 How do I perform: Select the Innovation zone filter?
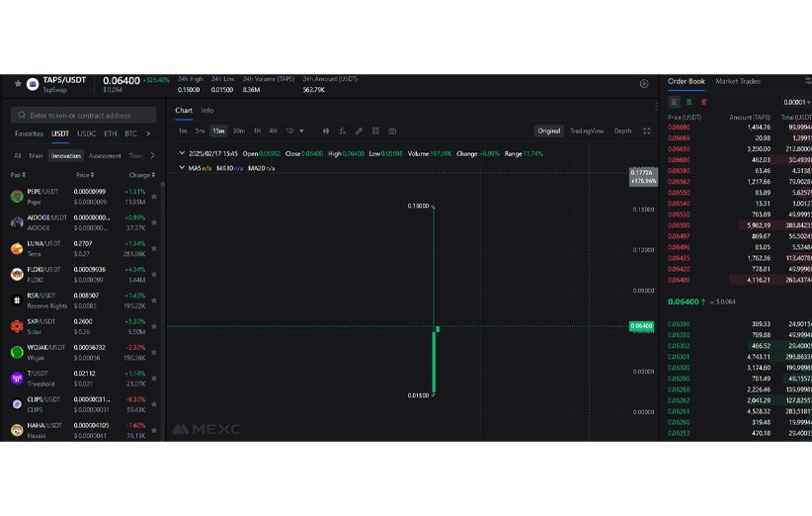tap(66, 155)
